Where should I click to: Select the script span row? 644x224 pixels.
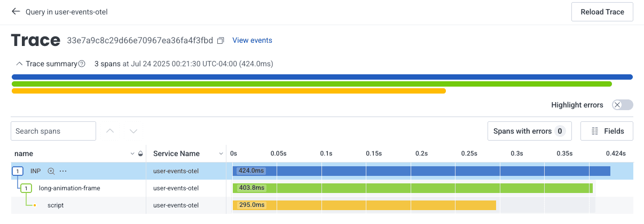pyautogui.click(x=56, y=205)
